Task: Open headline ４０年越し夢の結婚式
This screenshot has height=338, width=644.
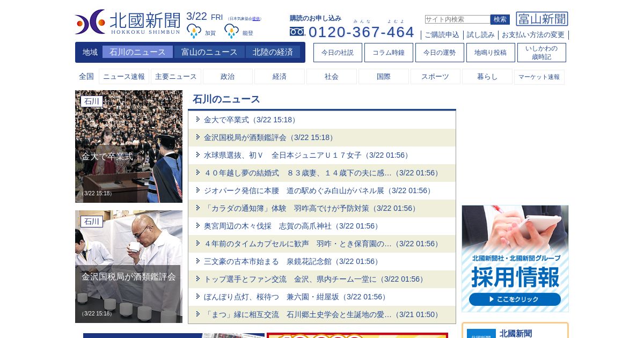Action: tap(323, 173)
